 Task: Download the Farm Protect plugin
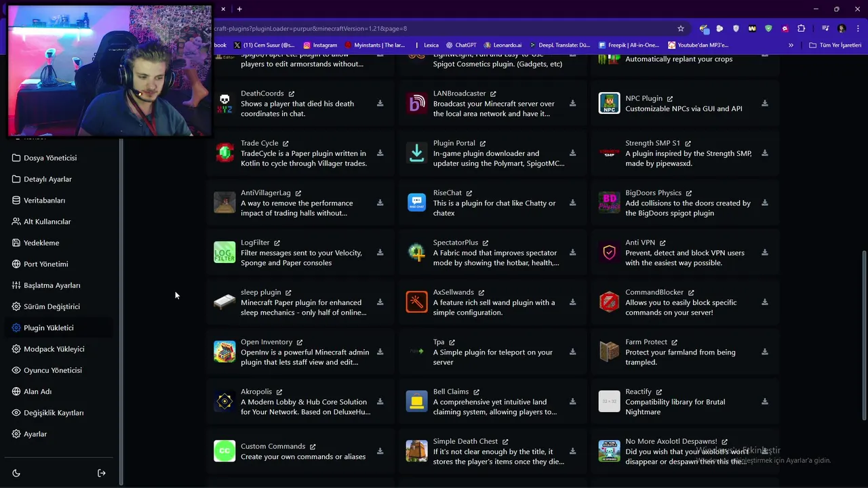click(x=764, y=352)
